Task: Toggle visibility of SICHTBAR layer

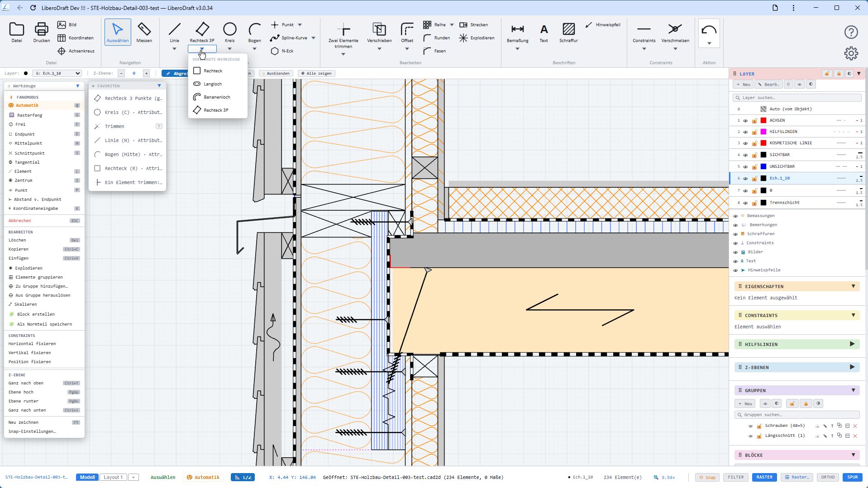Action: pyautogui.click(x=745, y=155)
